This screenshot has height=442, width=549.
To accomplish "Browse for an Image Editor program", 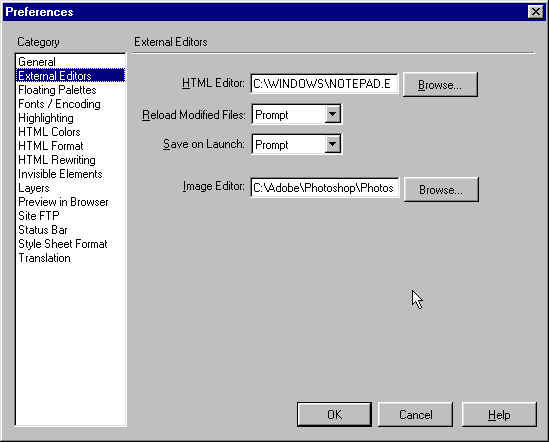I will pyautogui.click(x=441, y=189).
